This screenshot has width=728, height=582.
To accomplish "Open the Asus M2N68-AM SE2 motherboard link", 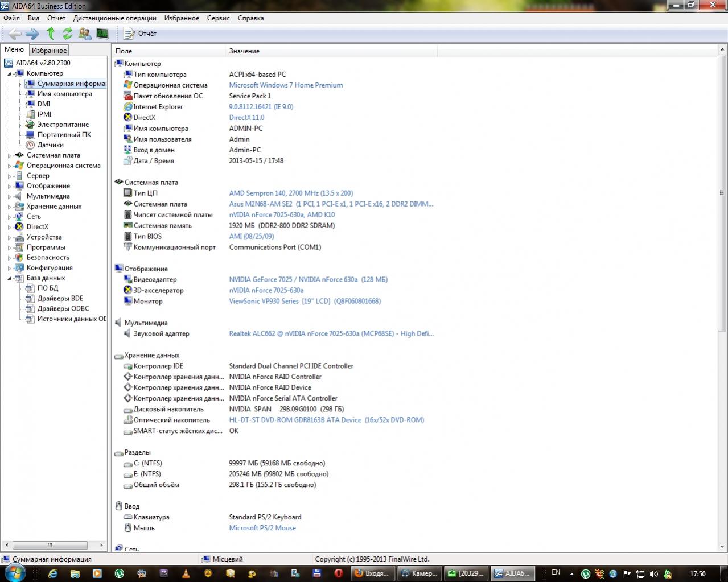I will 331,204.
